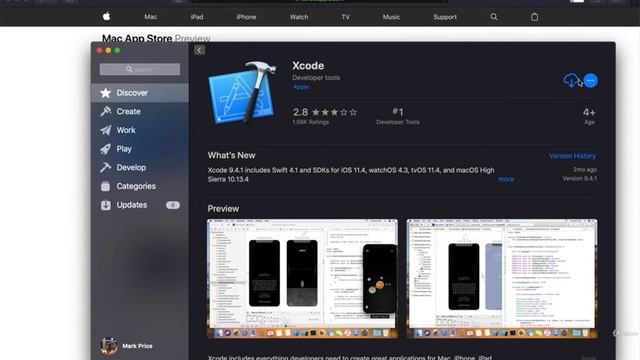Screen dimensions: 640x360
Task: Click the 2.8 star rating
Action: pos(325,112)
